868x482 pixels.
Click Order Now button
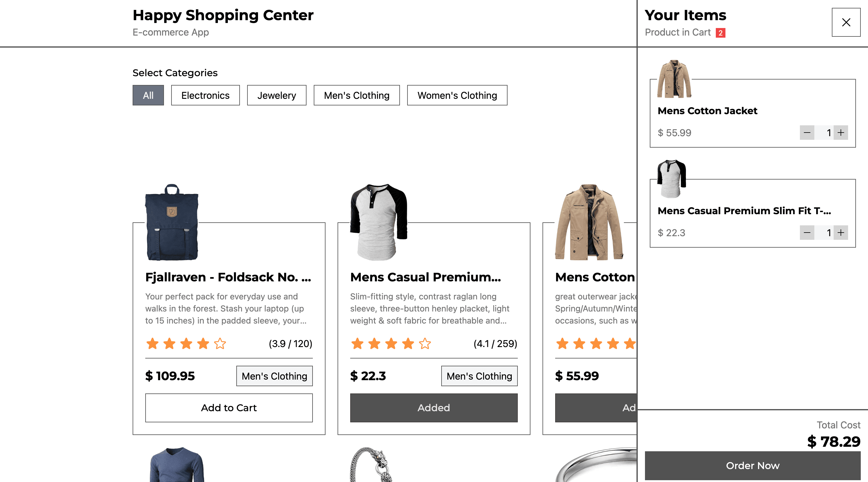[753, 465]
